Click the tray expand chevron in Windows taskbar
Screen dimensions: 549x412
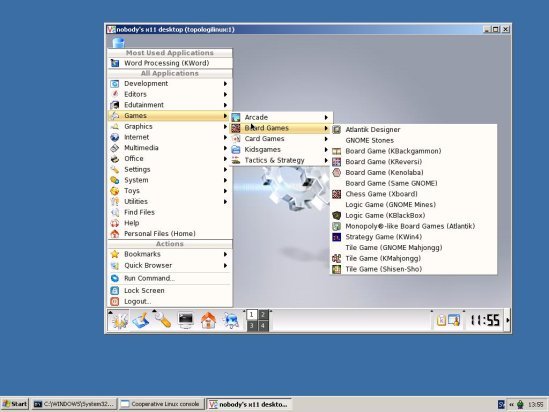point(511,405)
